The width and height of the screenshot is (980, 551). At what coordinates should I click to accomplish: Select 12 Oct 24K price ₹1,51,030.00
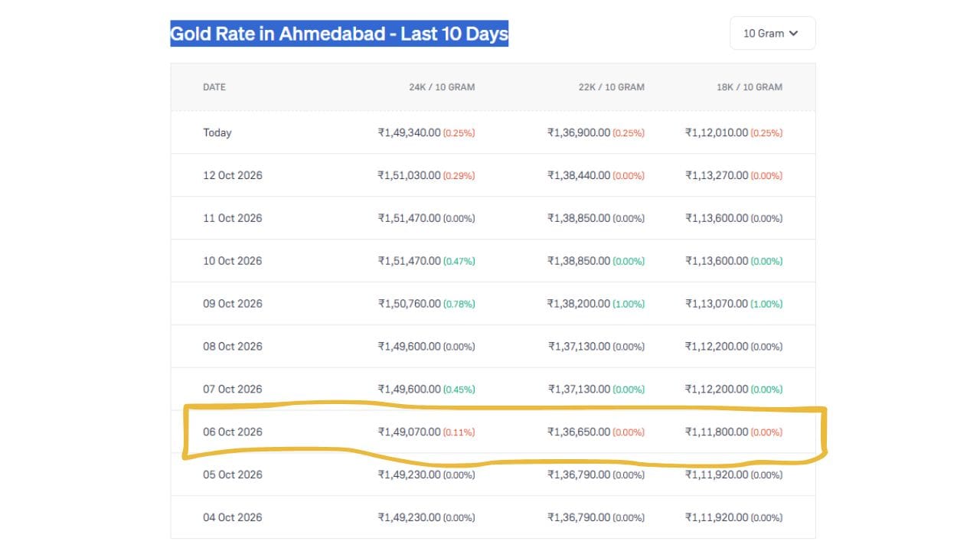coord(410,175)
